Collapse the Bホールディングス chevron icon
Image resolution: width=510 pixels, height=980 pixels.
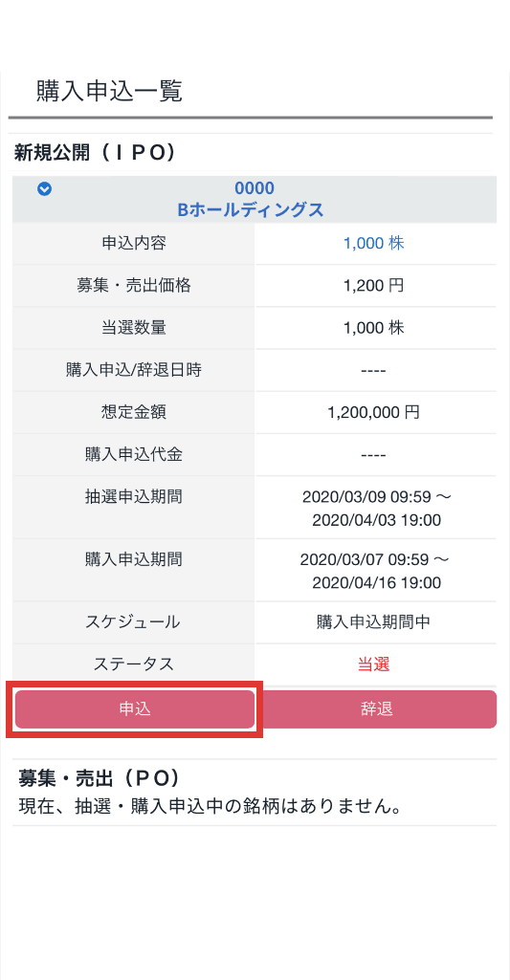(x=44, y=188)
